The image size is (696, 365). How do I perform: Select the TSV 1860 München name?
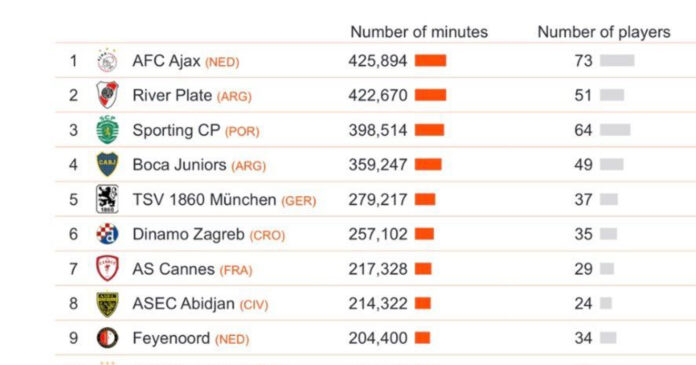[x=204, y=199]
